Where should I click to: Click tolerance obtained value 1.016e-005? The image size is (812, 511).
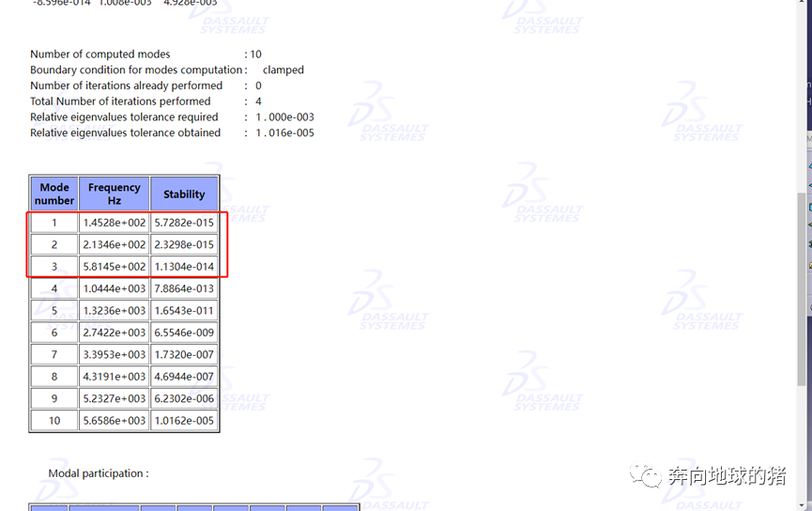(x=284, y=132)
